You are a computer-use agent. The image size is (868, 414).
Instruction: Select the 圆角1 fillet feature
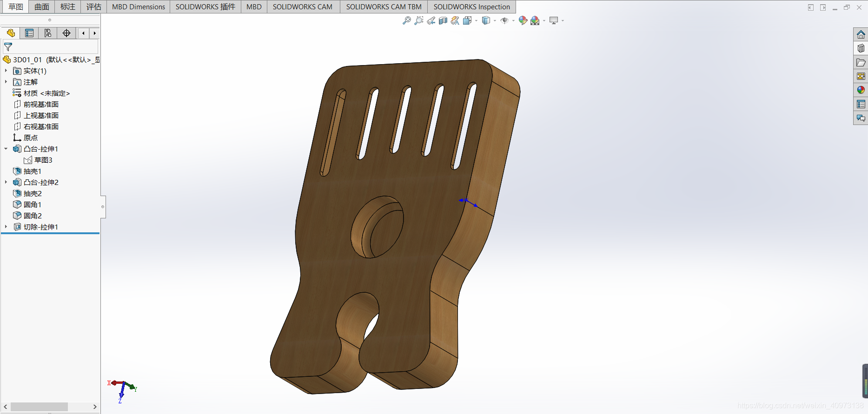coord(27,204)
